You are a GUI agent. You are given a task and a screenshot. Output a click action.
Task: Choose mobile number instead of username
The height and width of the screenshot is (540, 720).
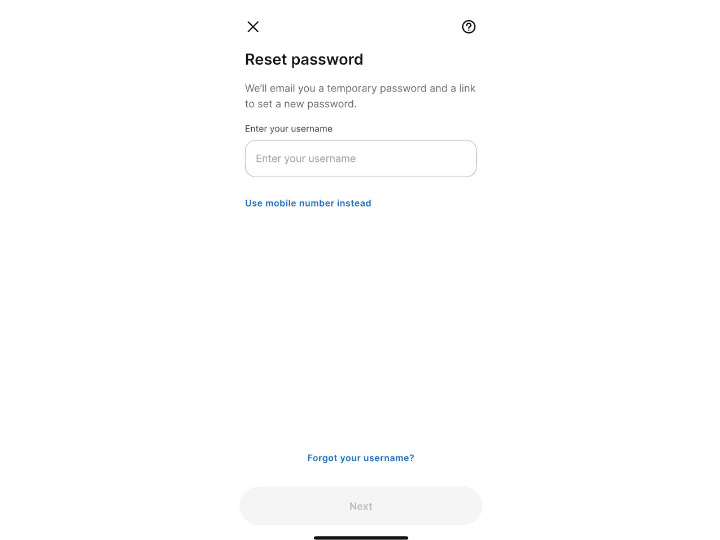pos(308,203)
